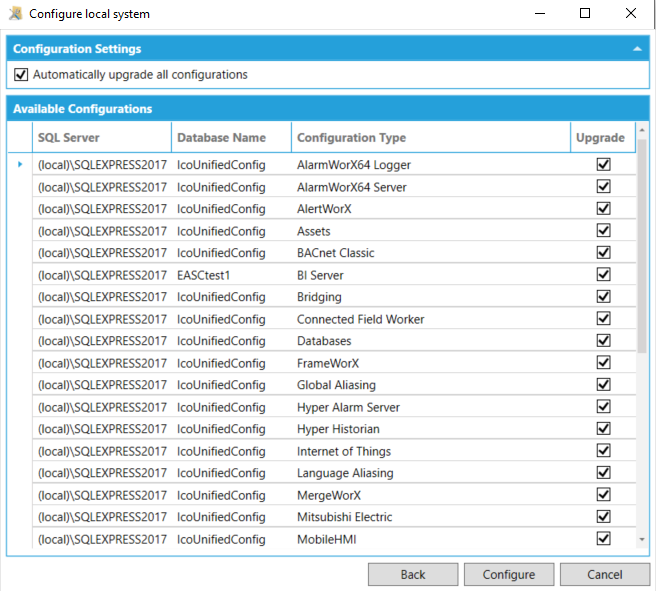Click scrollbar down arrow in configurations list
This screenshot has width=656, height=591.
(x=642, y=540)
